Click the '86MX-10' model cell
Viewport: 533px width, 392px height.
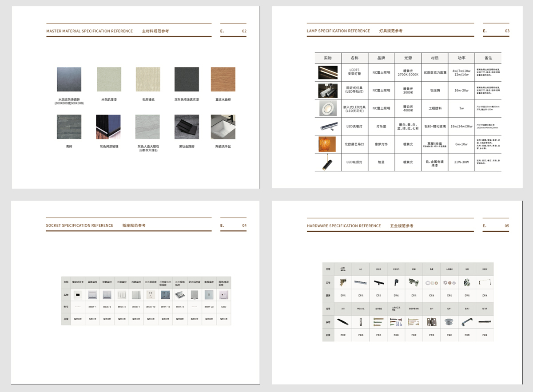[151, 307]
